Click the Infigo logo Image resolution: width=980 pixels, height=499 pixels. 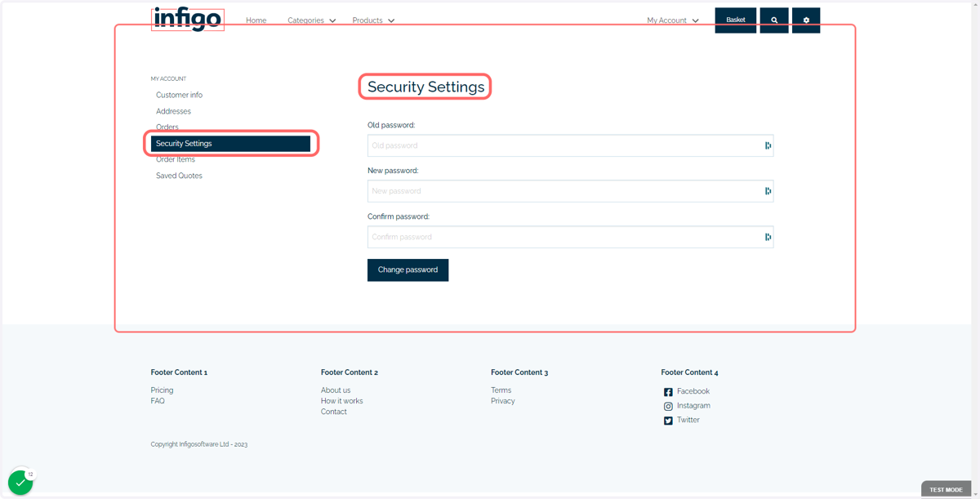tap(187, 18)
